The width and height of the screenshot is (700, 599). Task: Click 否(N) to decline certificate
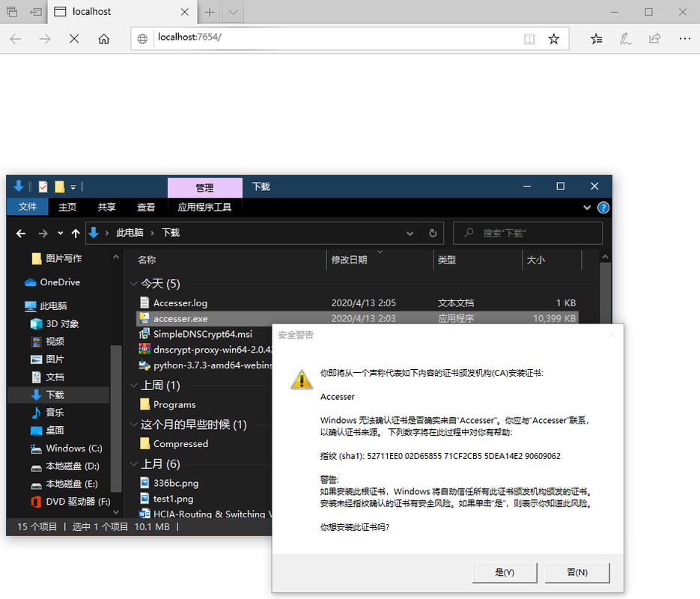point(577,573)
